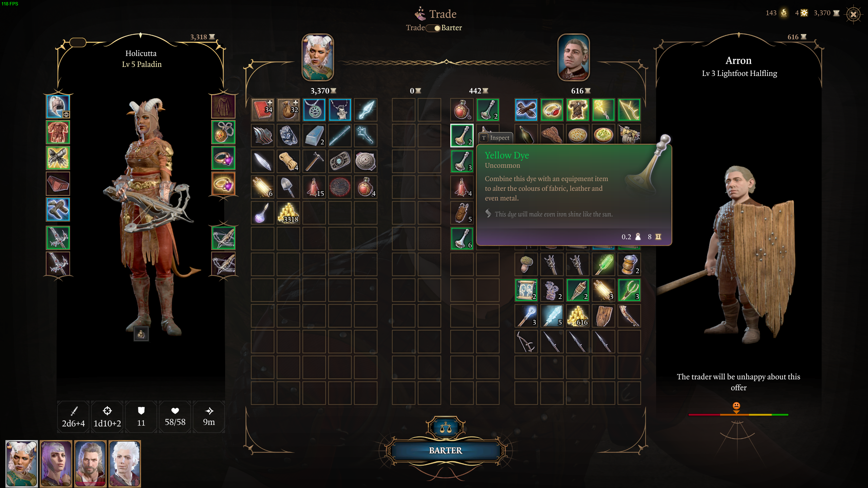Click the BARTER confirmation button
The height and width of the screenshot is (488, 868).
[x=445, y=450]
